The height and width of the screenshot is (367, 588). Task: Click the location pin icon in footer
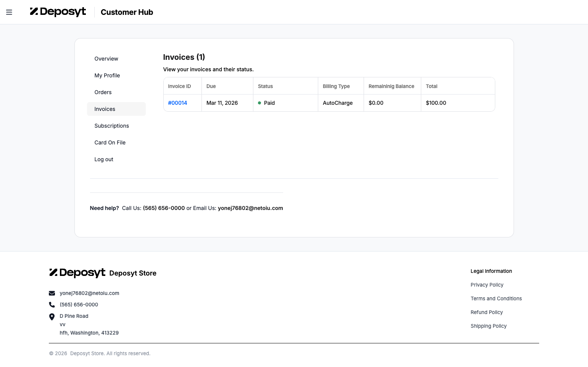point(52,317)
